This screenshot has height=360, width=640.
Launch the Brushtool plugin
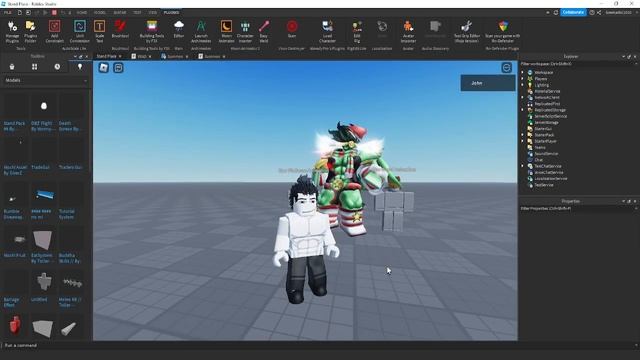pyautogui.click(x=120, y=29)
